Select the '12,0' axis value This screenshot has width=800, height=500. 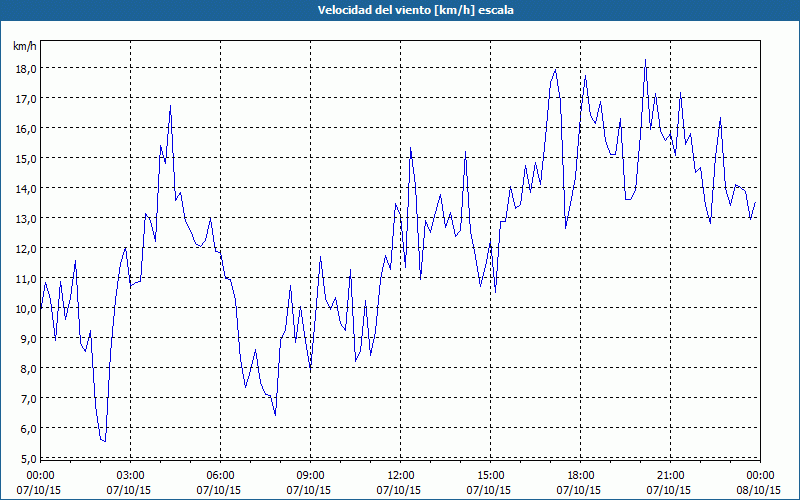[x=26, y=248]
